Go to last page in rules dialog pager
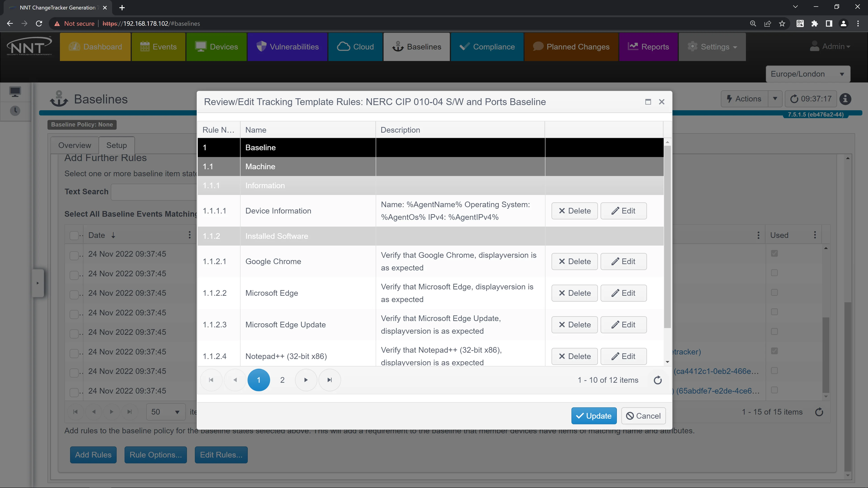 [x=330, y=380]
